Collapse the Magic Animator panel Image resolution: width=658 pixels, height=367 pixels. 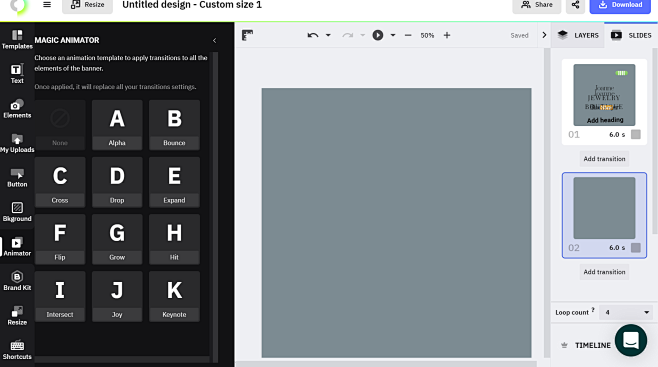pyautogui.click(x=214, y=40)
